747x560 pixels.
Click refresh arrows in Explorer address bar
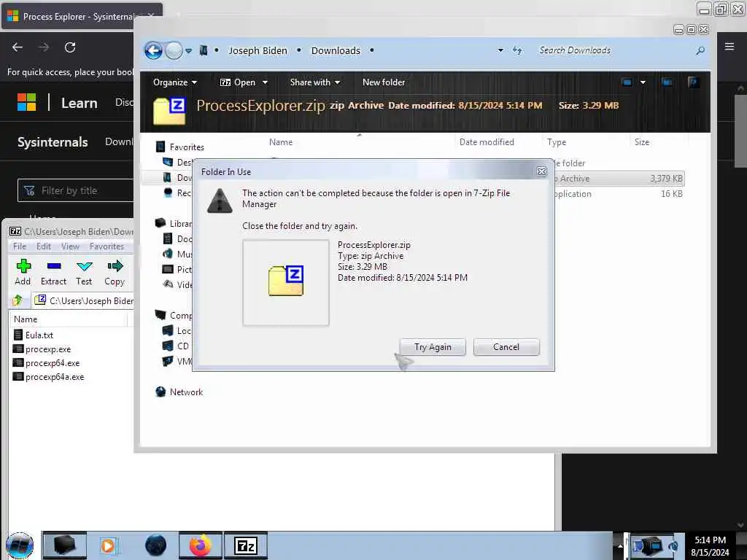pos(517,50)
